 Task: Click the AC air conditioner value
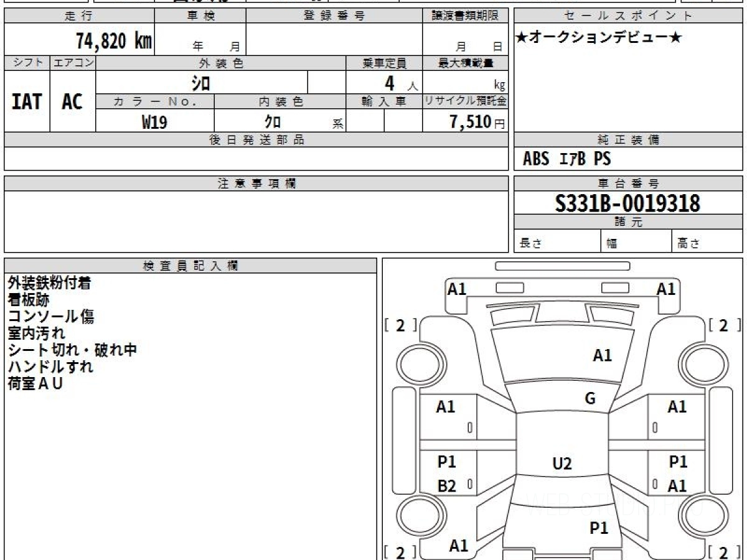pyautogui.click(x=72, y=101)
